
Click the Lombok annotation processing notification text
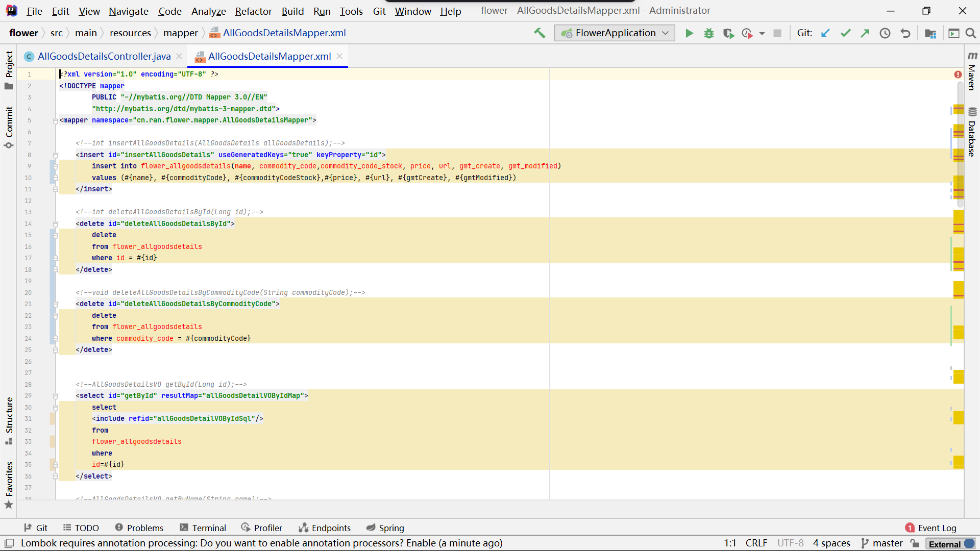(261, 543)
